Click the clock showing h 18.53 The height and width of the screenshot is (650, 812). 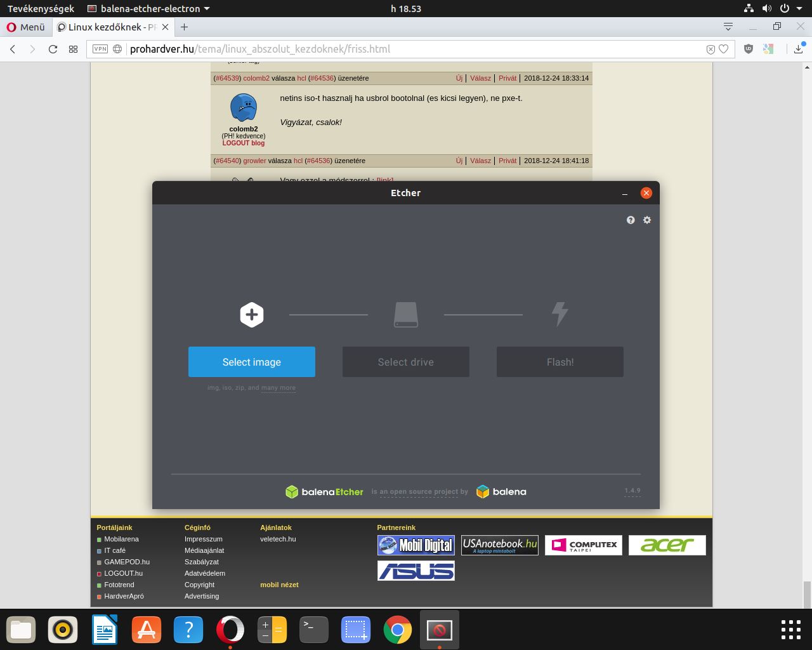[406, 9]
